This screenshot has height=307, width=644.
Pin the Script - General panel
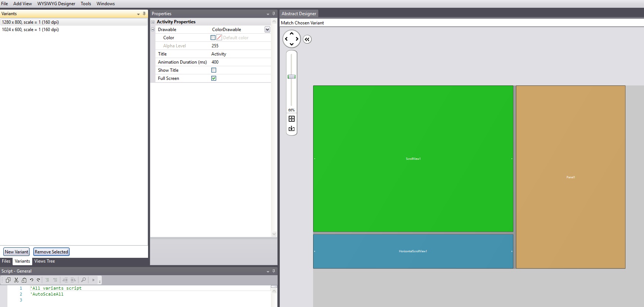274,271
